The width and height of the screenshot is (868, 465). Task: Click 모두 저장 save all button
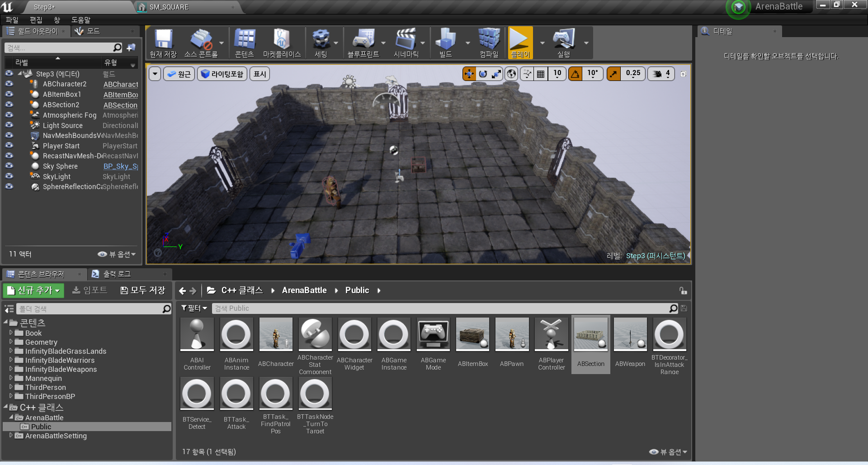pos(143,290)
